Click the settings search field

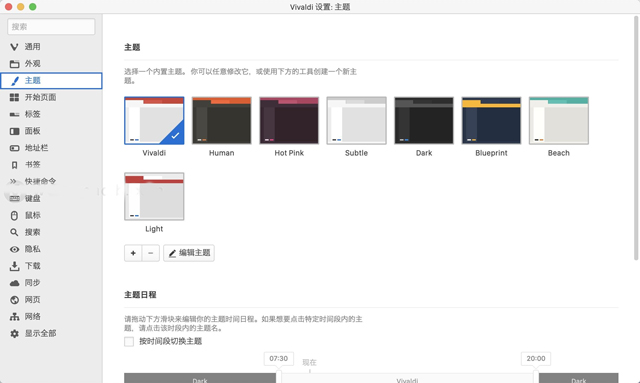51,27
